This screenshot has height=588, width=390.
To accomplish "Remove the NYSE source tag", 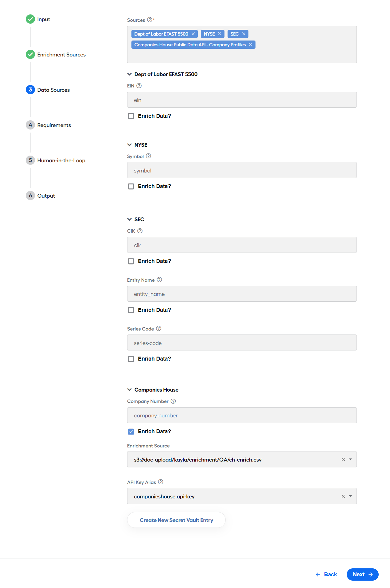I will tap(220, 34).
